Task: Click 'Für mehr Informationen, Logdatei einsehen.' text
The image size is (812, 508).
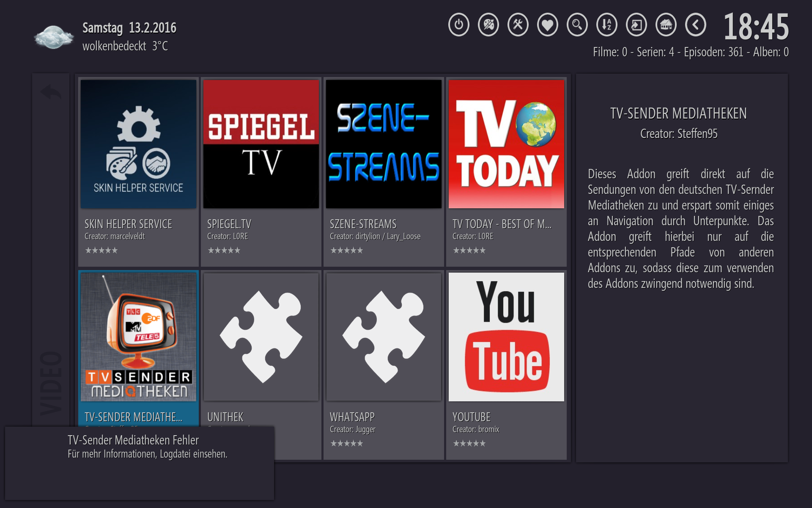Action: [148, 454]
